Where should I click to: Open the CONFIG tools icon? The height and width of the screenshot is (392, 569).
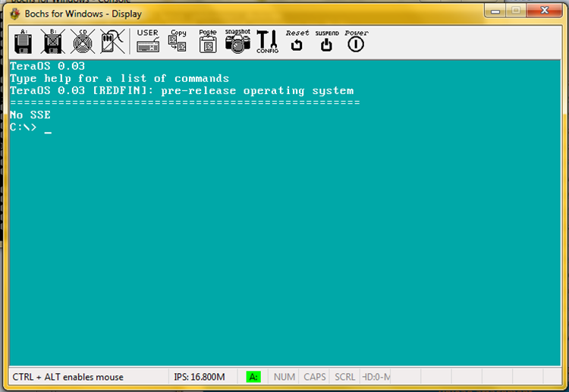268,42
